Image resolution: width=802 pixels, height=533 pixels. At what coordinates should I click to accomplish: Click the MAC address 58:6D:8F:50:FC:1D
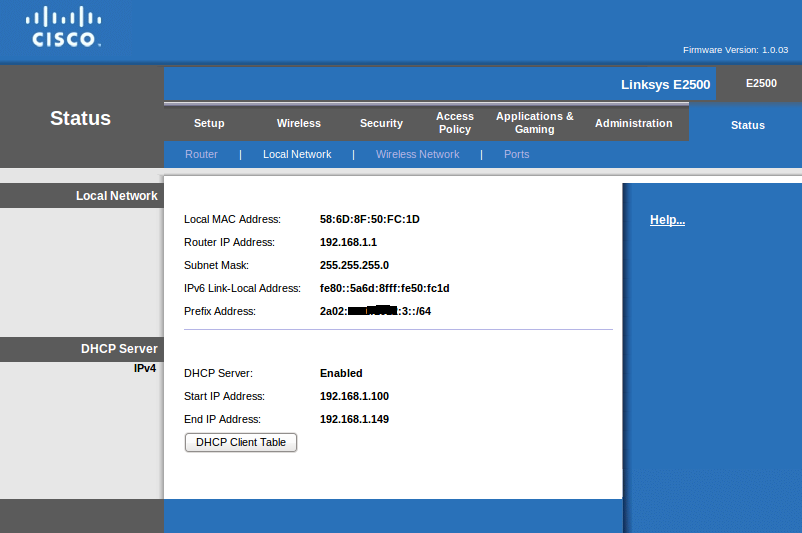coord(370,219)
